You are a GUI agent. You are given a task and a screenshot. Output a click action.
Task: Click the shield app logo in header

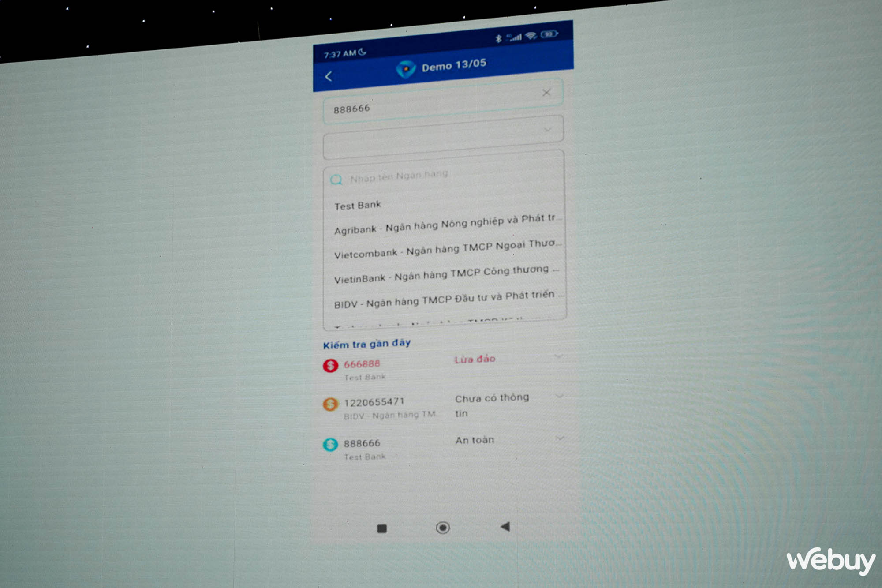coord(406,69)
